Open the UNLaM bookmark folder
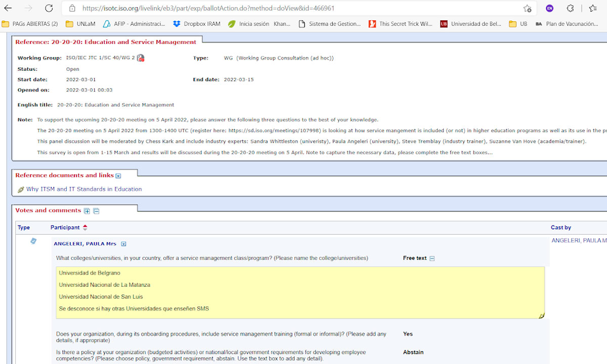The height and width of the screenshot is (364, 607). [x=81, y=24]
